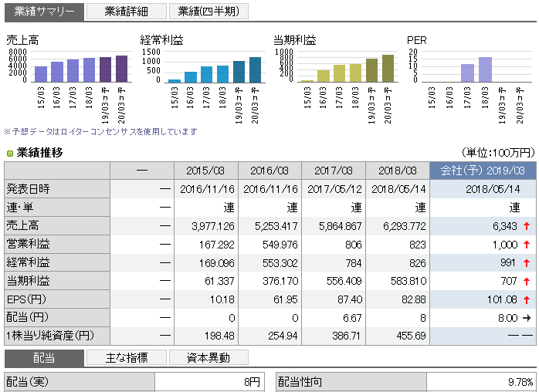
Task: Click the sideways arrow next to 配当 8.00
Action: coord(527,318)
